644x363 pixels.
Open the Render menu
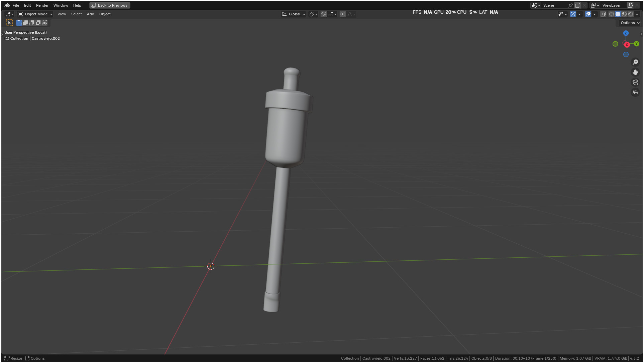coord(42,5)
